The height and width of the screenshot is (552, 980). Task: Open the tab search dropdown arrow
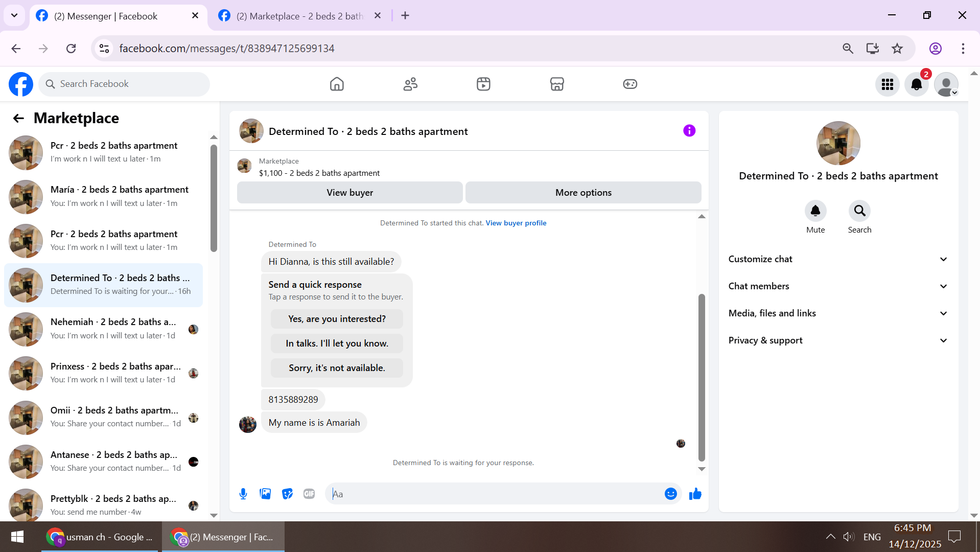[14, 15]
